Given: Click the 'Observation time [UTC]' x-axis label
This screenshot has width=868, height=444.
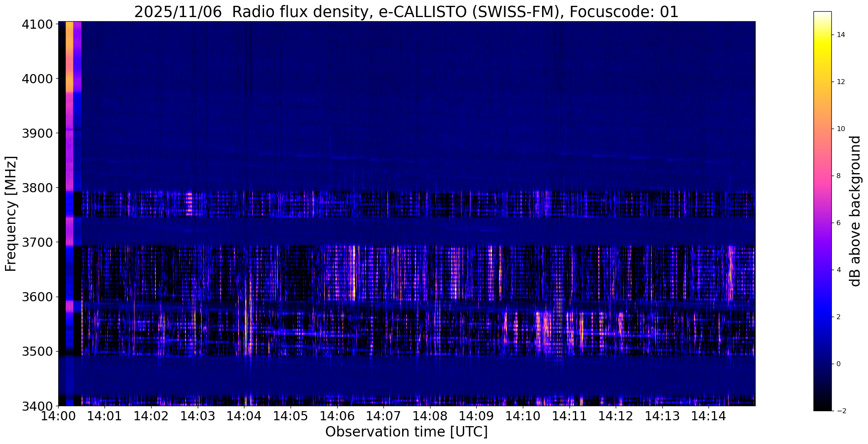Looking at the screenshot, I should click(406, 432).
